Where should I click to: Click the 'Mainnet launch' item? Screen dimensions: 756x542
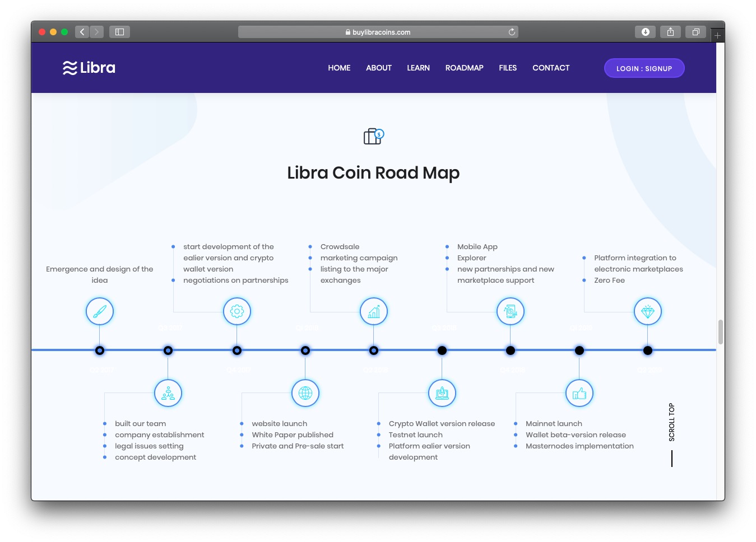pos(554,424)
